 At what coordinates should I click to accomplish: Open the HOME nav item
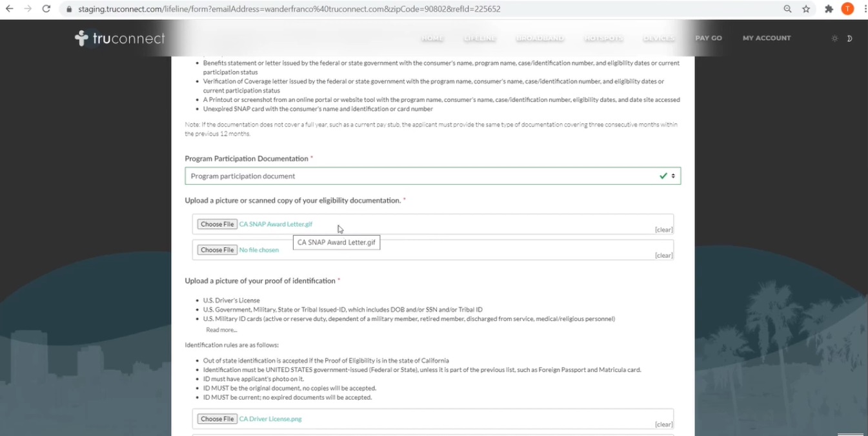coord(432,38)
